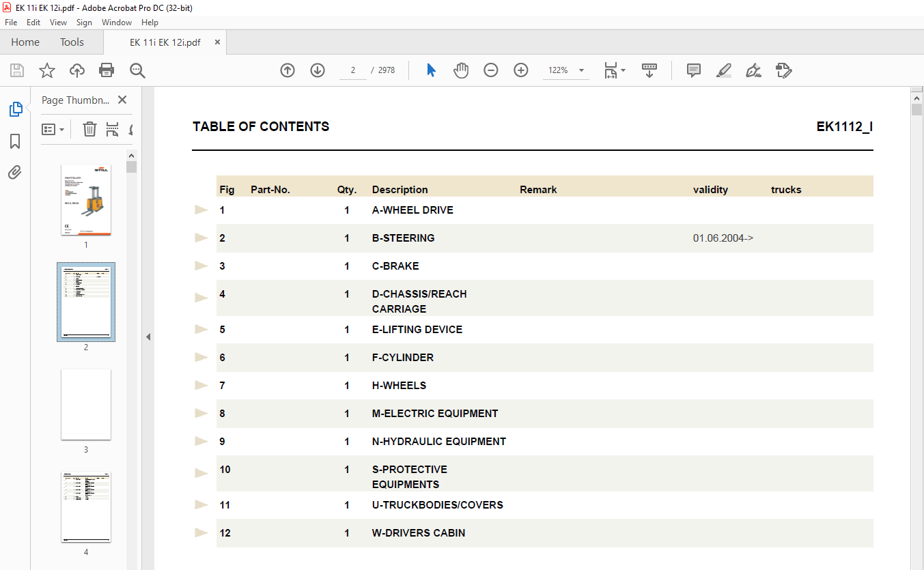Open the Attachments paperclip panel

pos(15,172)
